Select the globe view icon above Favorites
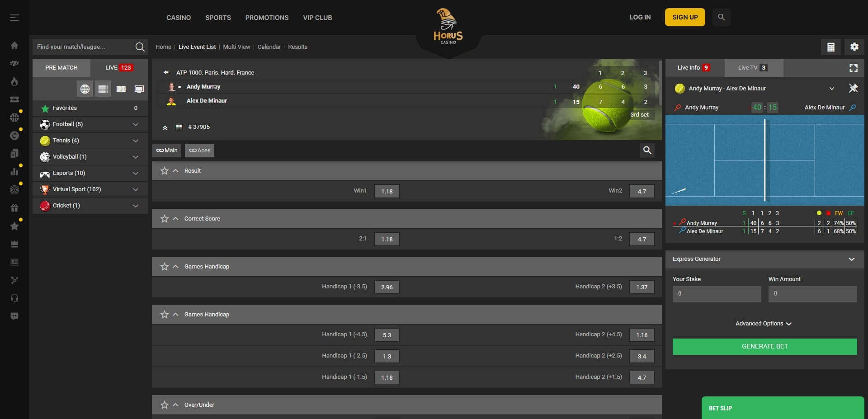 (x=85, y=89)
